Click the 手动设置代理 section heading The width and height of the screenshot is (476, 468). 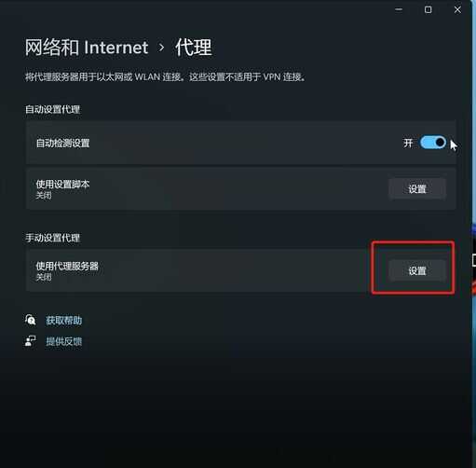click(x=52, y=238)
